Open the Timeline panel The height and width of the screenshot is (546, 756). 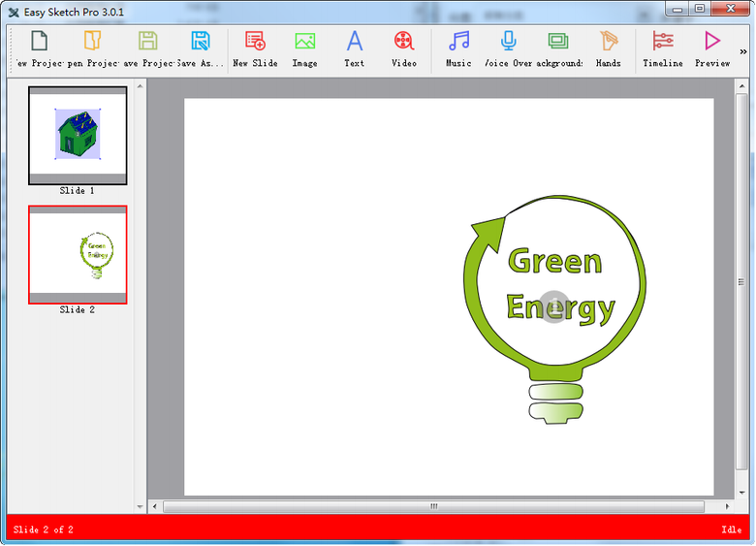point(663,42)
